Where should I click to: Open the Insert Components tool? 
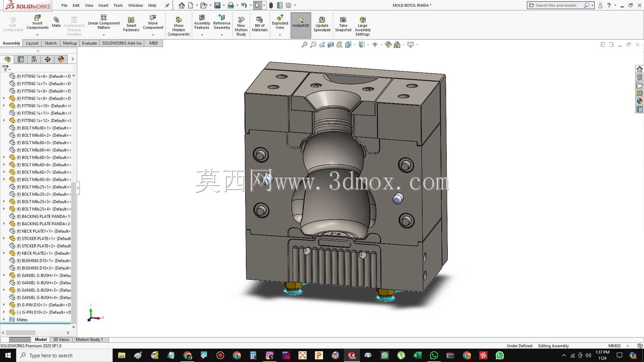click(x=37, y=22)
